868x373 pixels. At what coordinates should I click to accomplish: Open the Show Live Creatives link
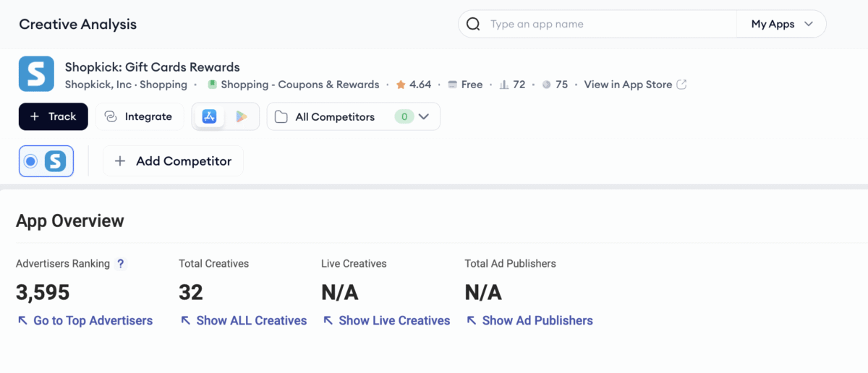(386, 320)
